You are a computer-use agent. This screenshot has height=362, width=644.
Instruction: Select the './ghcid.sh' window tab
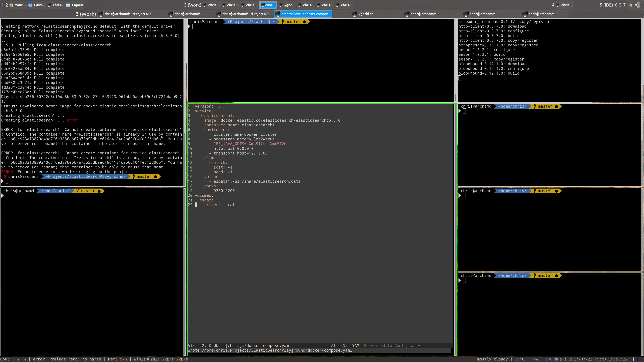tap(366, 14)
